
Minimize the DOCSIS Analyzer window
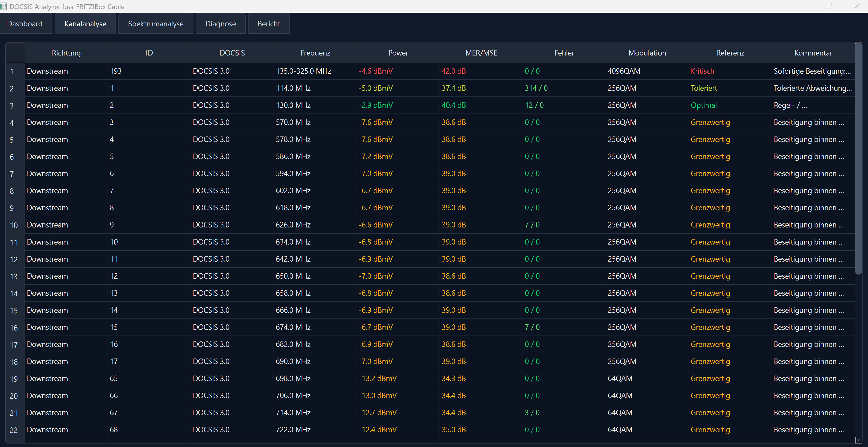click(x=804, y=6)
